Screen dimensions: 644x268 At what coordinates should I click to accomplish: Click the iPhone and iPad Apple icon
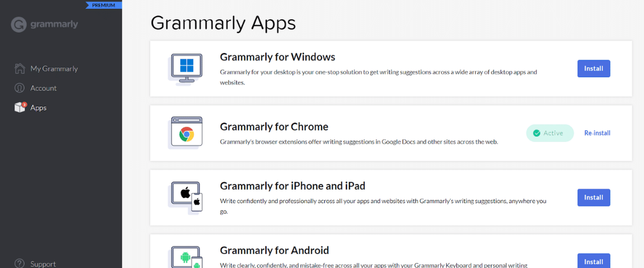coord(186,197)
